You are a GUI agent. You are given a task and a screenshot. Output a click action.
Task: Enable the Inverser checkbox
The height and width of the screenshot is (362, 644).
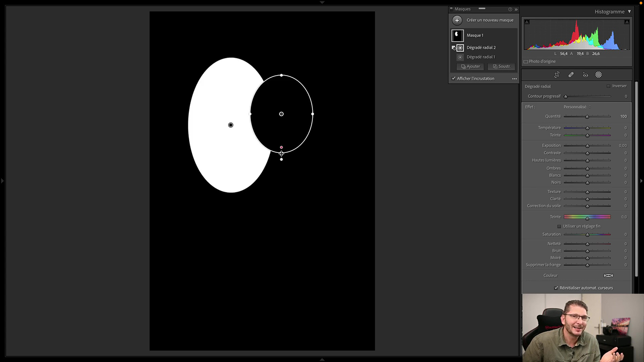pyautogui.click(x=608, y=86)
